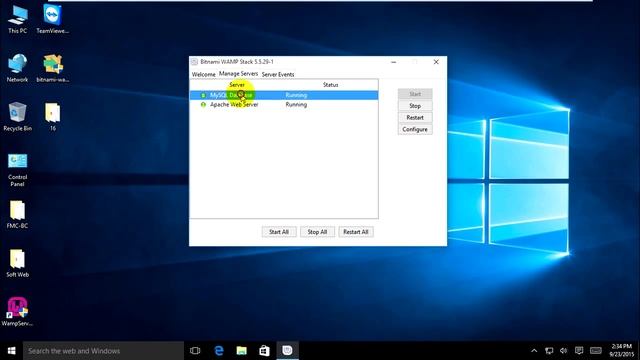Select FMC-BC folder on desktop
640x360 pixels.
click(x=18, y=214)
